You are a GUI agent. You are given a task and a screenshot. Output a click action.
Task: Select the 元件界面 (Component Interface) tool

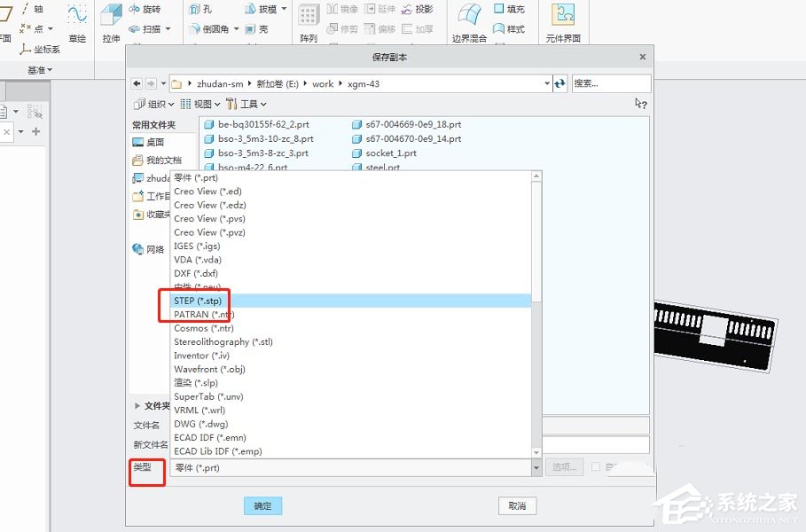563,24
